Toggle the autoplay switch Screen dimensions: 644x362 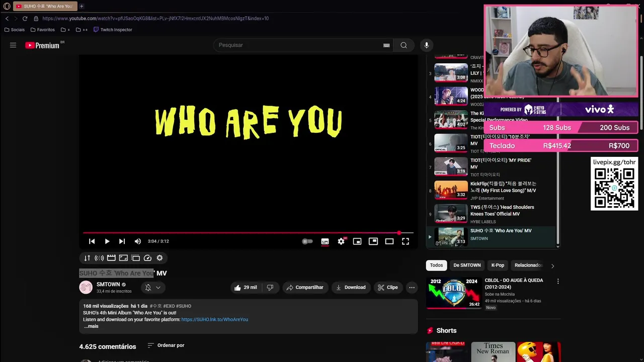307,241
